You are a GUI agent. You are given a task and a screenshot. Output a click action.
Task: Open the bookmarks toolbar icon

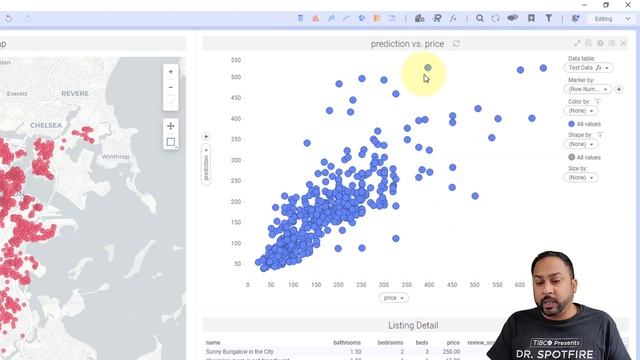point(531,18)
